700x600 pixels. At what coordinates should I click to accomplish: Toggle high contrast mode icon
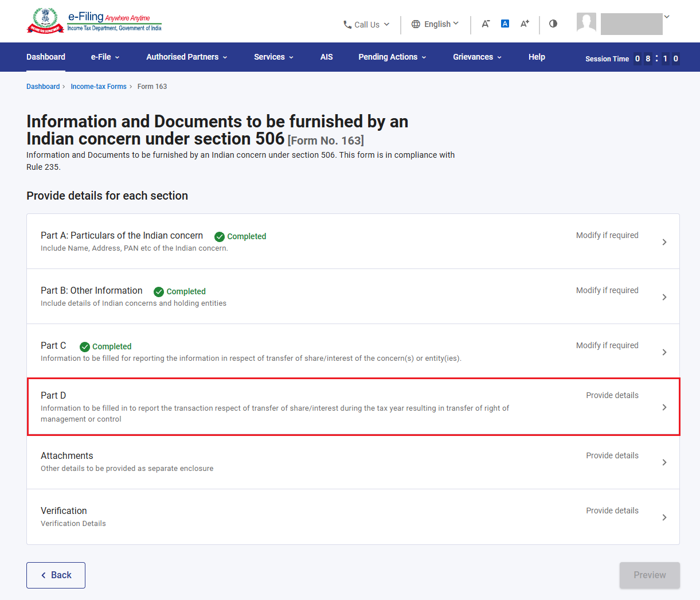553,24
